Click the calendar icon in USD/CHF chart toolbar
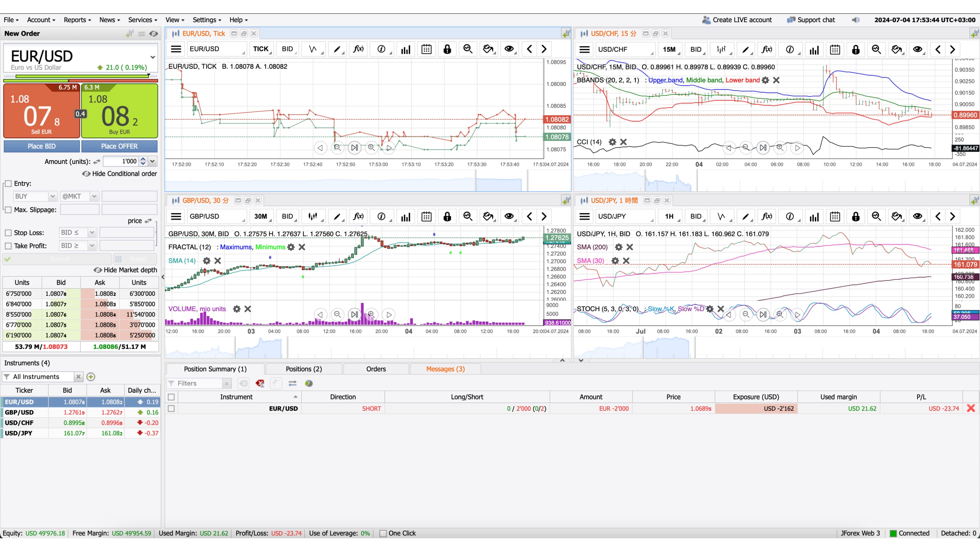The height and width of the screenshot is (552, 980). (835, 50)
